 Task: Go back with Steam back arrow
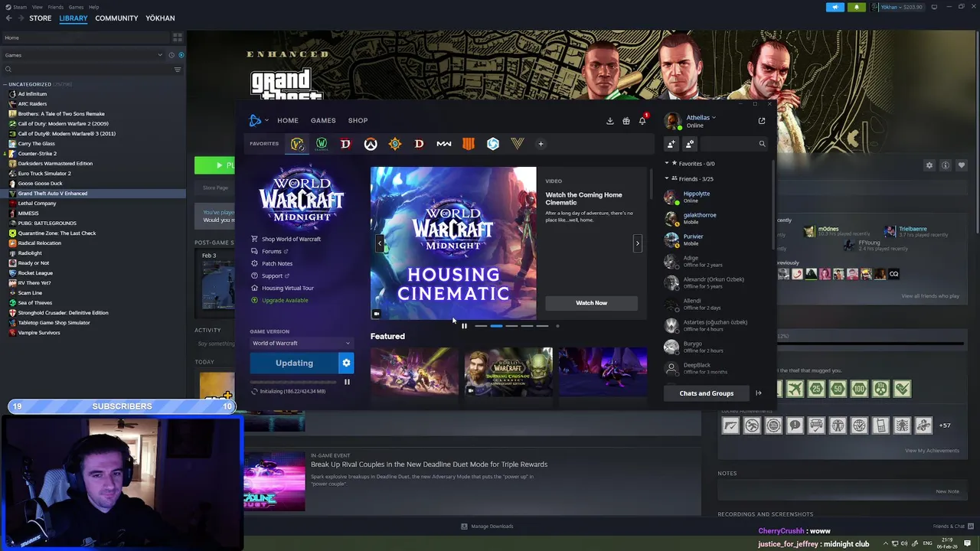[8, 18]
